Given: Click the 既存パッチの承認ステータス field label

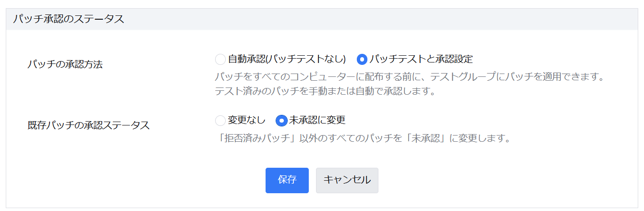Looking at the screenshot, I should [x=89, y=125].
